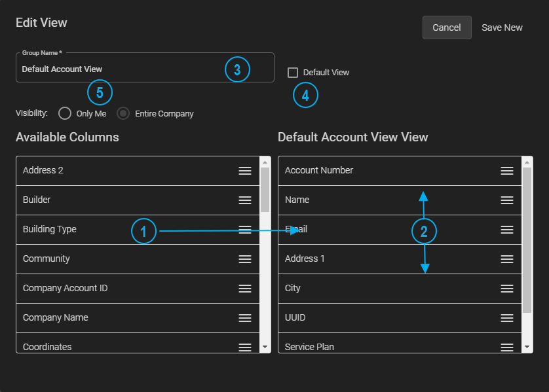Screen dimensions: 549x392
Task: Click inside the Group Name field
Action: click(131, 68)
